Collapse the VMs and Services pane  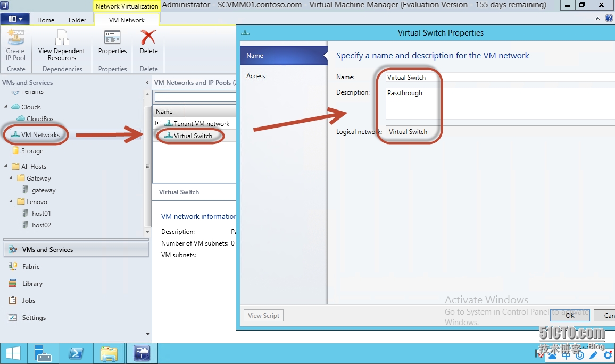click(x=147, y=83)
